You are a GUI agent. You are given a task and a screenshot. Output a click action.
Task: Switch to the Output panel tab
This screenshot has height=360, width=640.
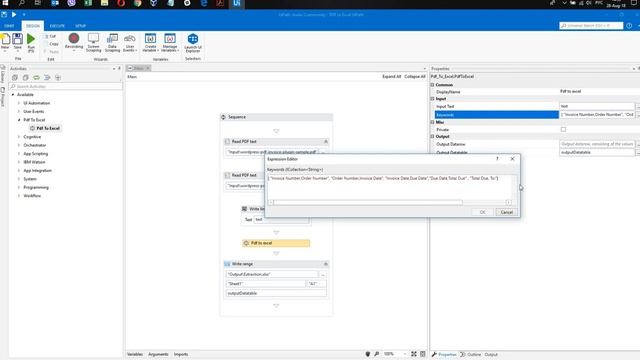point(491,354)
